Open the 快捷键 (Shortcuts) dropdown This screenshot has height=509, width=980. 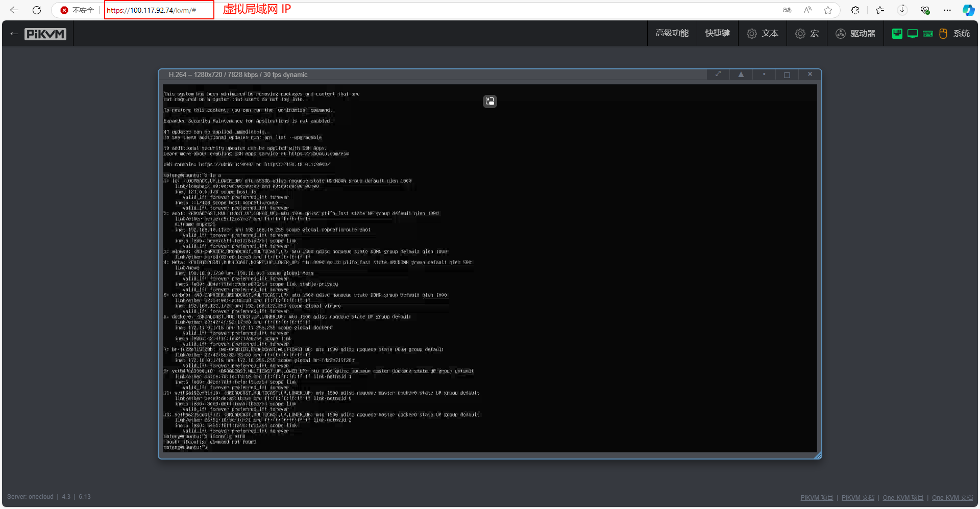(x=717, y=34)
